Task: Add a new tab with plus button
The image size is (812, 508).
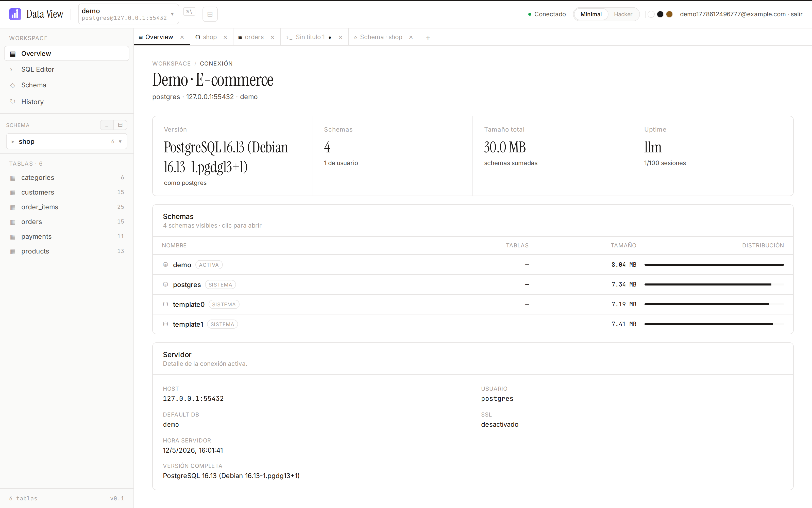Action: pyautogui.click(x=428, y=38)
